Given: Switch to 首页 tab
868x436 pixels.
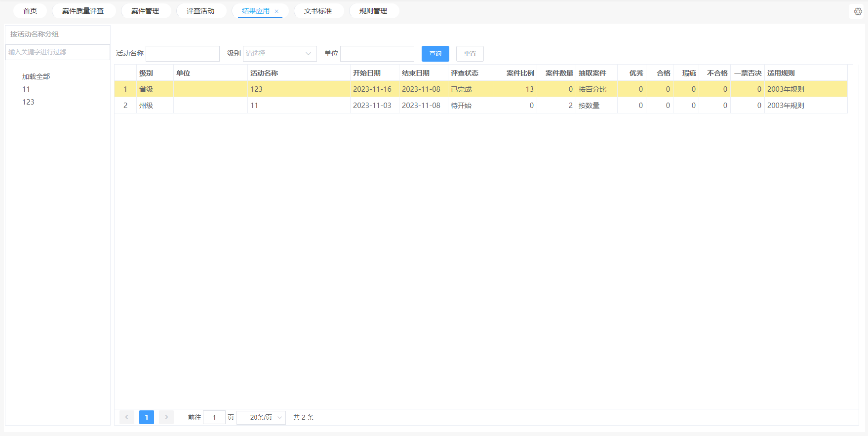Looking at the screenshot, I should (30, 11).
